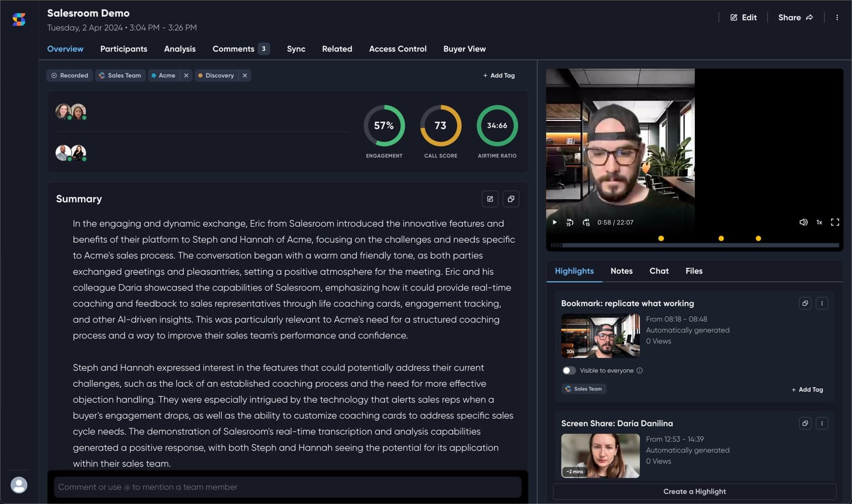This screenshot has width=852, height=504.
Task: Click the top row participant avatars
Action: pos(71,111)
